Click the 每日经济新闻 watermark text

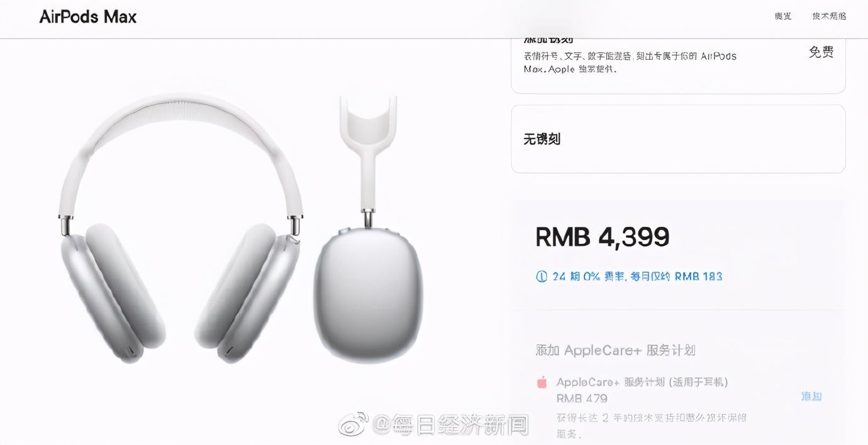pos(451,425)
